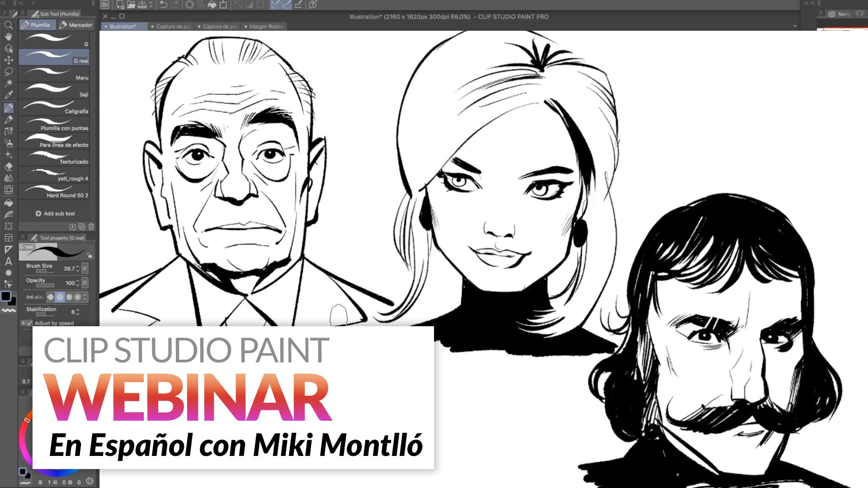868x488 pixels.
Task: Select the Gradient tool
Action: (8, 215)
